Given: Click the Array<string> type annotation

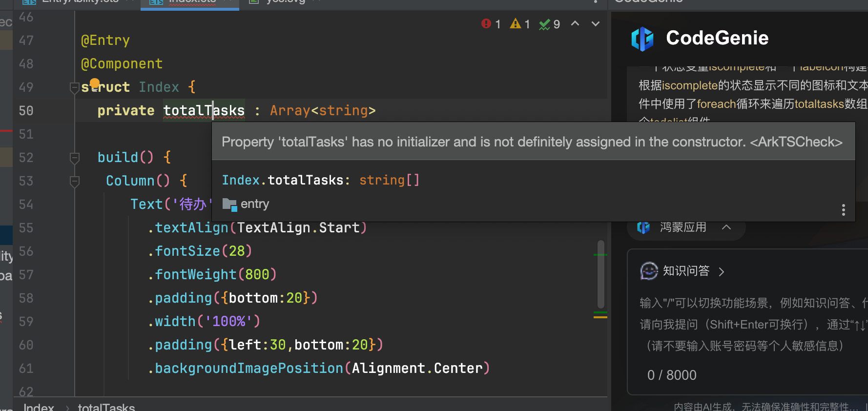Looking at the screenshot, I should coord(323,111).
